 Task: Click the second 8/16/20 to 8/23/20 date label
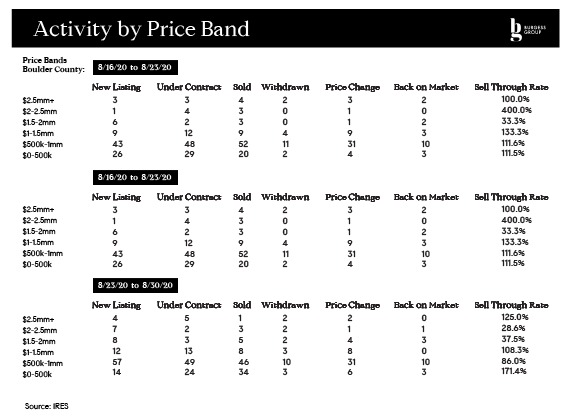pyautogui.click(x=135, y=177)
